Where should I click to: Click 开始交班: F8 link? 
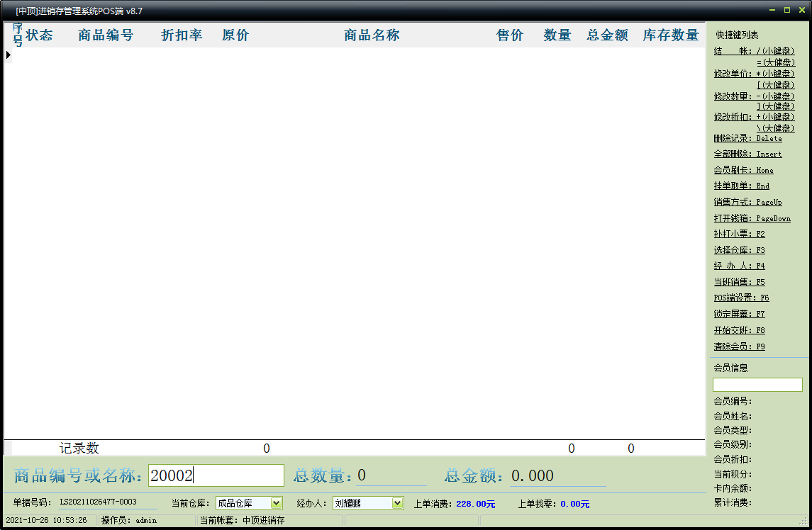pos(739,330)
